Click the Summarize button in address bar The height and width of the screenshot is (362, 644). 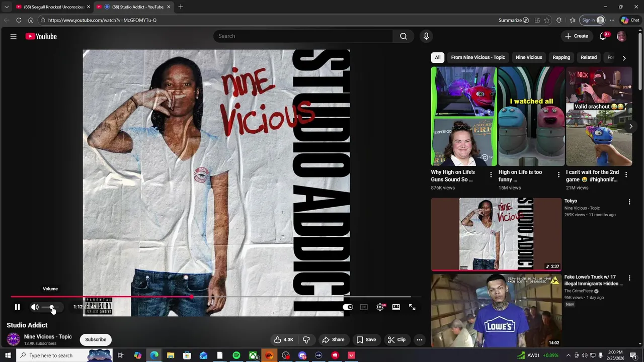514,20
